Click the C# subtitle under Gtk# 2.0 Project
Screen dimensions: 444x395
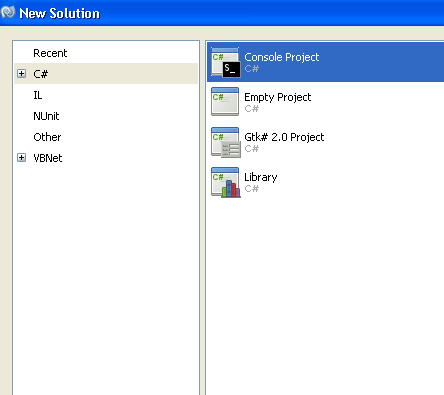tap(252, 149)
